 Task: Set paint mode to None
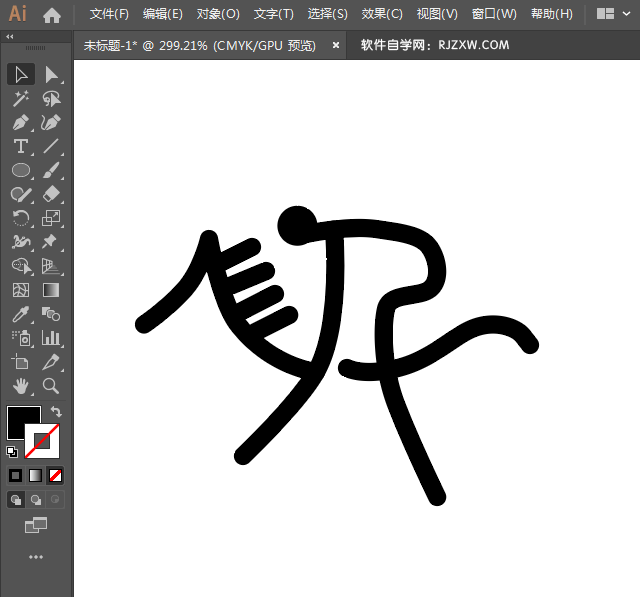point(55,475)
